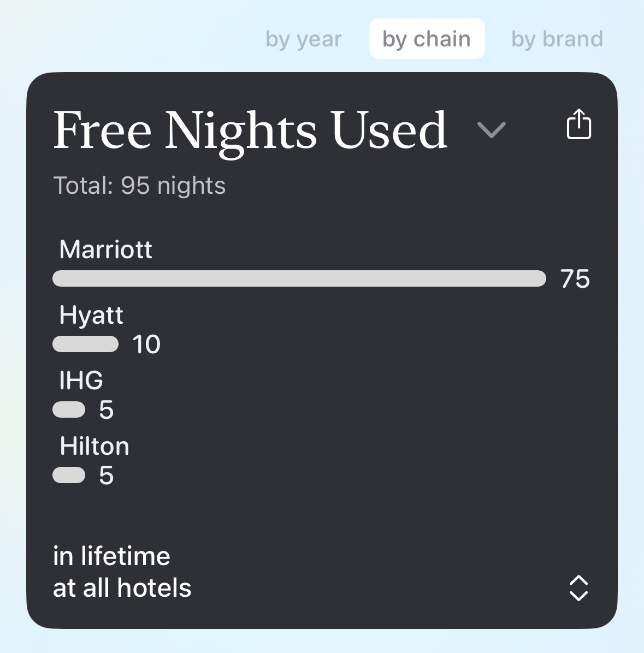Select the by chain tab
Screen dimensions: 644x653
tap(427, 39)
